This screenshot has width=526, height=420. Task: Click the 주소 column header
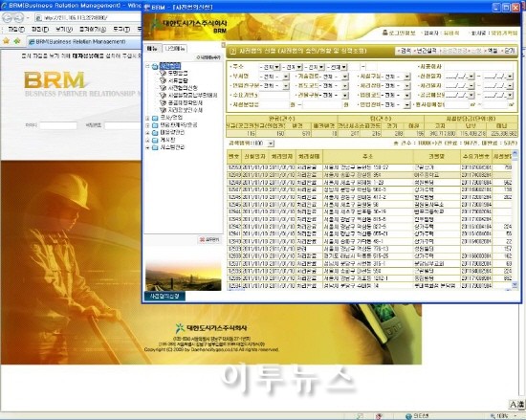pos(368,156)
